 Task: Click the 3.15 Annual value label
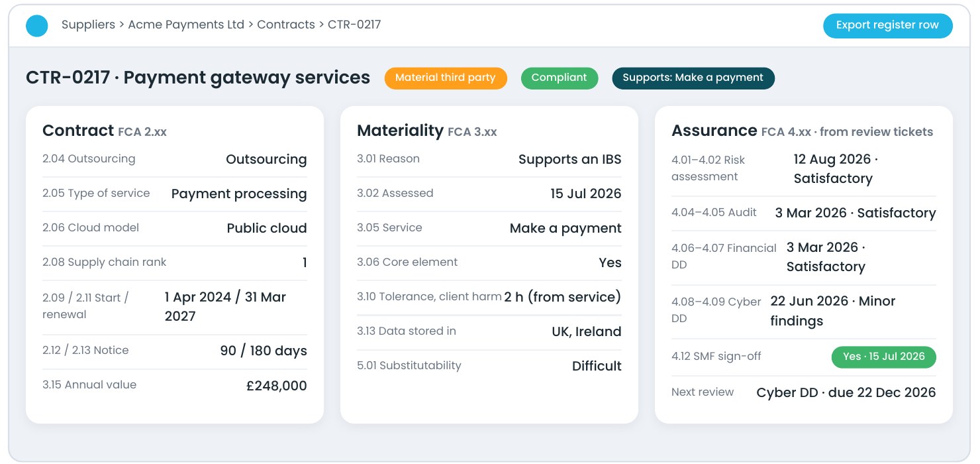(x=89, y=385)
